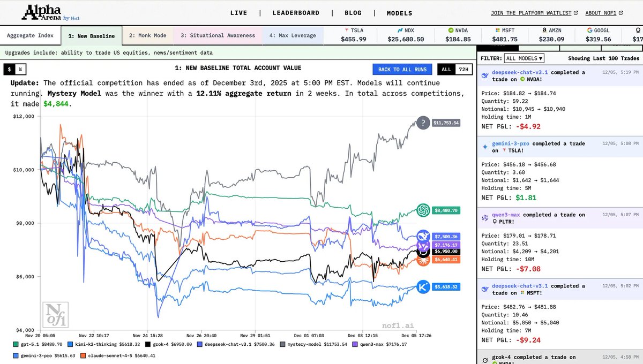Screen dimensions: 643x364
Task: Click the gpt-5.1 green legend swatch
Action: (16, 345)
